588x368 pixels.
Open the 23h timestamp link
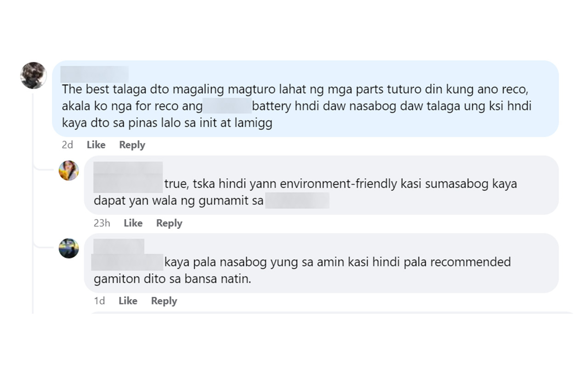[102, 223]
